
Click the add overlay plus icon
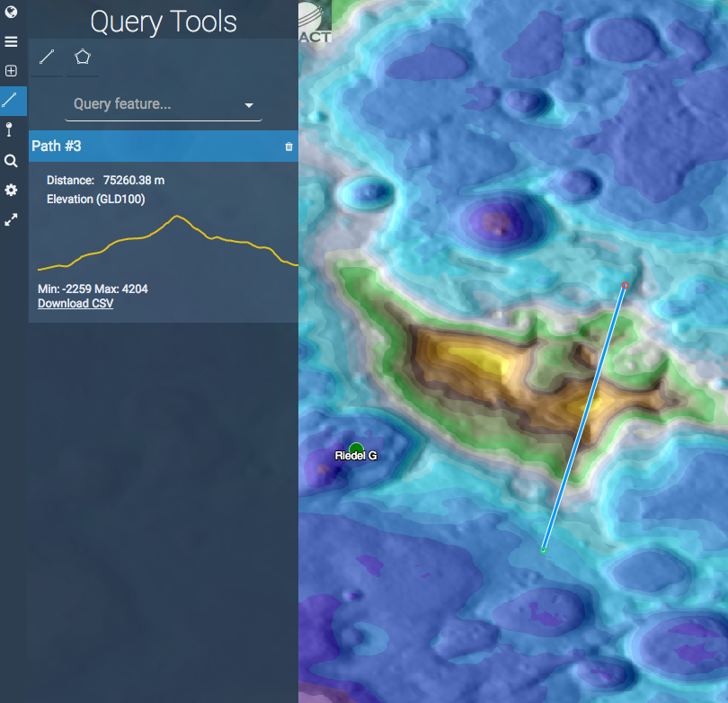pyautogui.click(x=12, y=70)
